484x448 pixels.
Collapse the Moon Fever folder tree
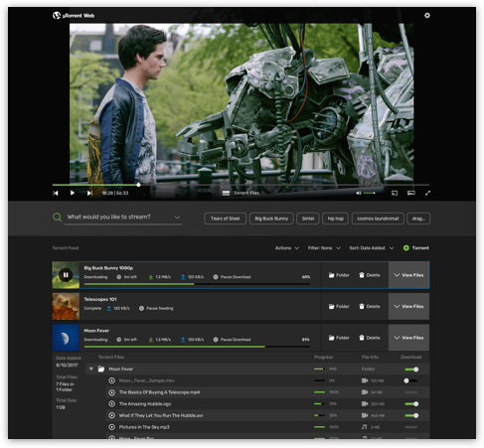pos(91,369)
